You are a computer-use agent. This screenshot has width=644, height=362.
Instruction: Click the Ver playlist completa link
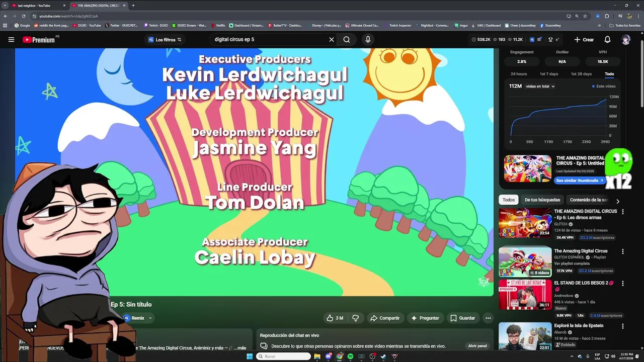point(571,263)
